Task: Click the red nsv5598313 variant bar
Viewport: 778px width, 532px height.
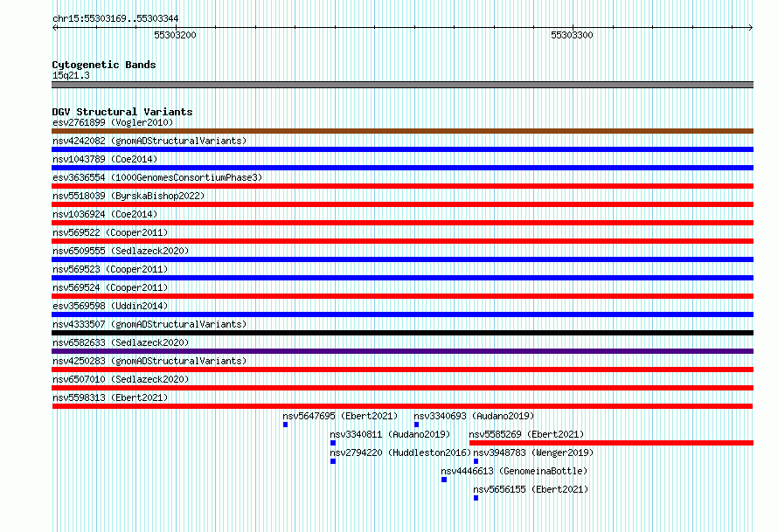Action: (402, 406)
